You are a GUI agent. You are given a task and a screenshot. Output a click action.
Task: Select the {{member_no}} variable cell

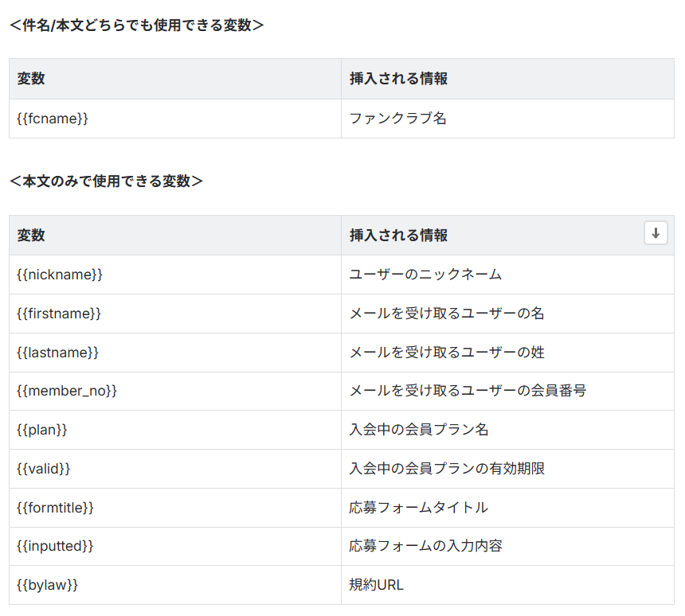point(175,391)
